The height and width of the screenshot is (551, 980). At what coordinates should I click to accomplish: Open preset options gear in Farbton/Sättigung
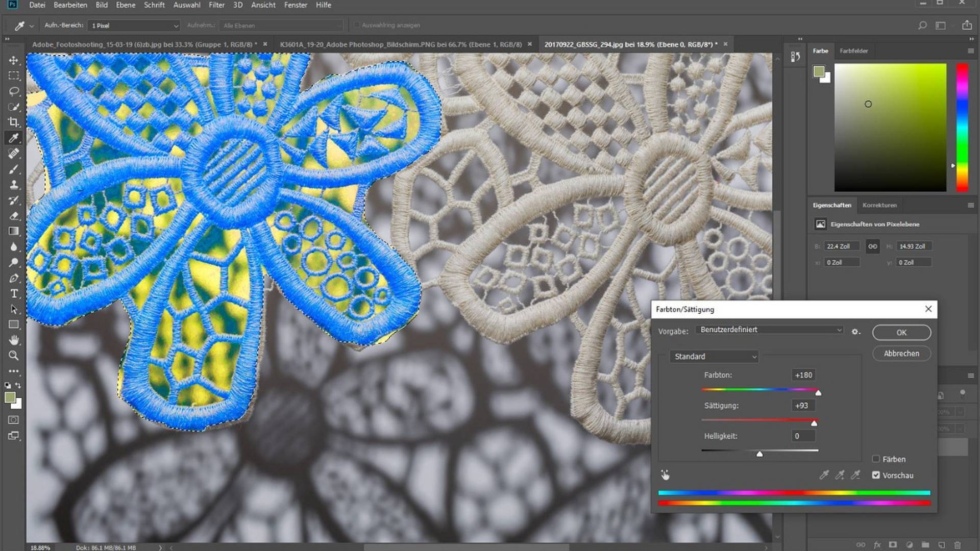(x=856, y=332)
